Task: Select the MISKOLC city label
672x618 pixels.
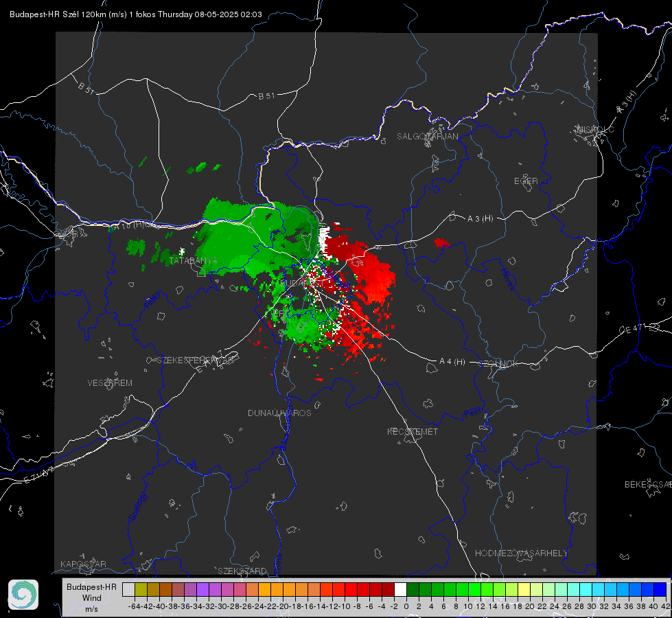Action: point(595,129)
